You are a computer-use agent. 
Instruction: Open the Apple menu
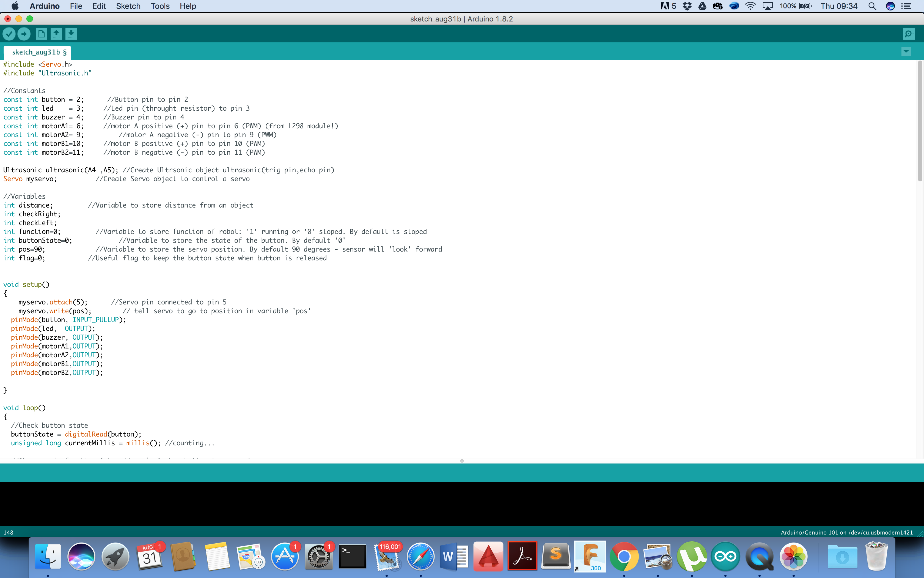(15, 6)
